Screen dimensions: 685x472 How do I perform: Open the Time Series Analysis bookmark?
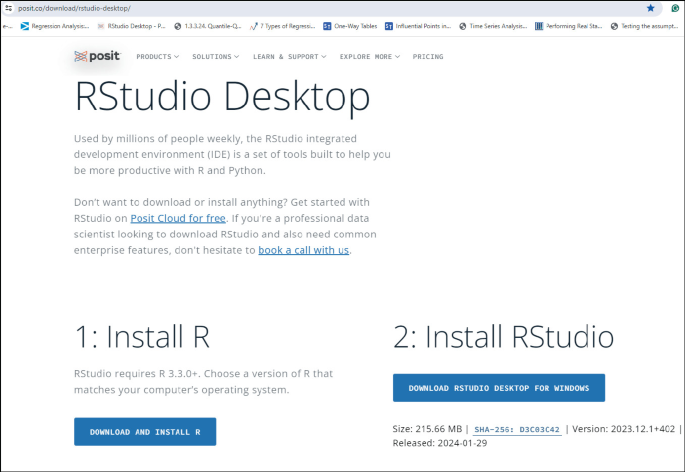[x=493, y=26]
